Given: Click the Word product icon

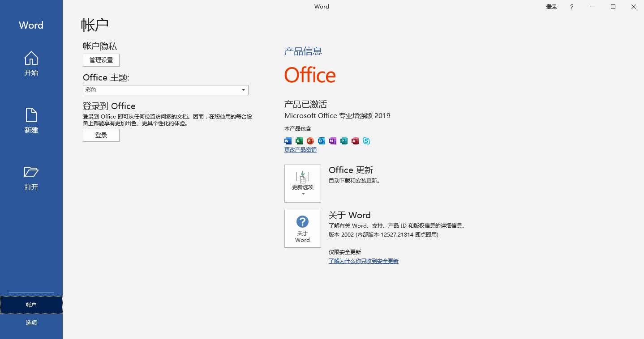Looking at the screenshot, I should tap(288, 141).
